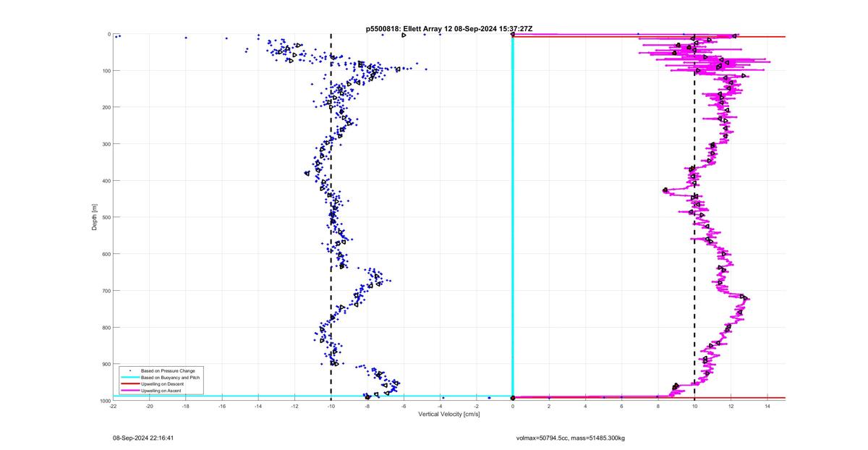Click depth axis tick label '900'
868x450 pixels.
click(x=106, y=364)
